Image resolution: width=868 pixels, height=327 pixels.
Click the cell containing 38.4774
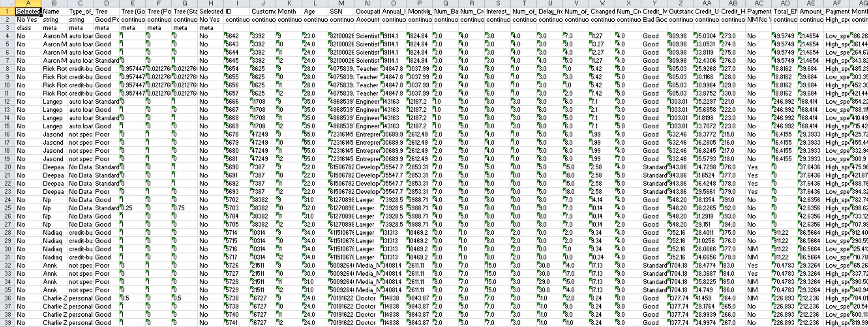(706, 265)
